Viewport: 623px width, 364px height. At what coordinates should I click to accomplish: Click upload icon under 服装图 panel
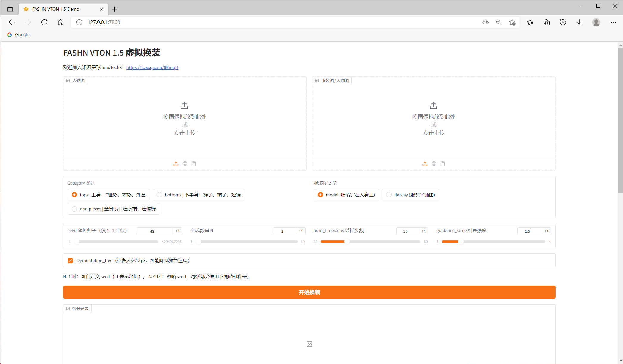[x=425, y=164]
